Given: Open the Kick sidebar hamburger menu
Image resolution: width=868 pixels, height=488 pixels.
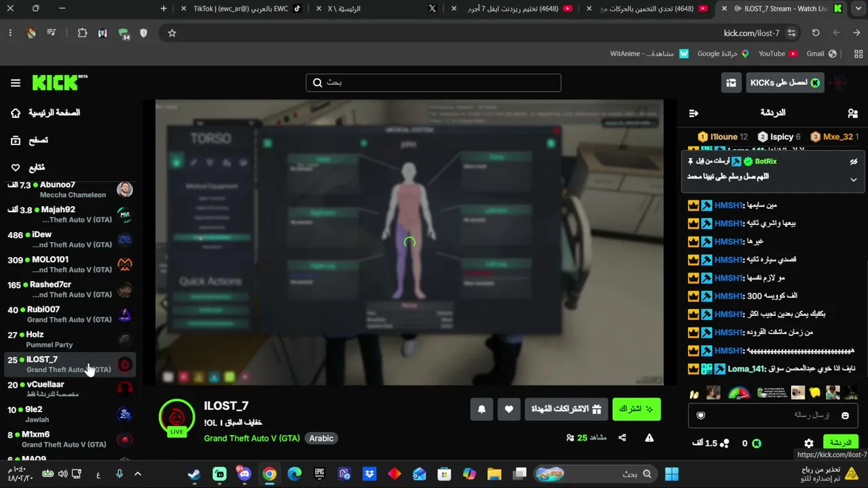Looking at the screenshot, I should [x=16, y=83].
